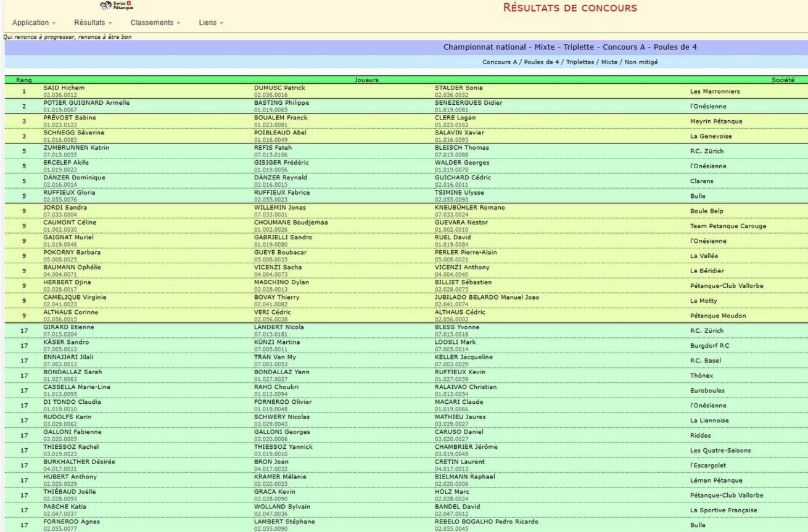Click the Meyrin Pétanque club name
The width and height of the screenshot is (808, 532).
[x=716, y=121]
